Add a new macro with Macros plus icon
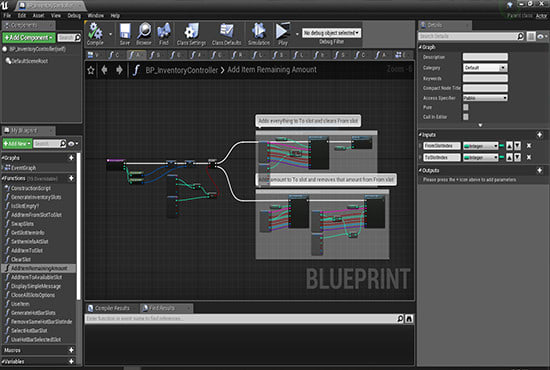The height and width of the screenshot is (370, 550). [71, 350]
